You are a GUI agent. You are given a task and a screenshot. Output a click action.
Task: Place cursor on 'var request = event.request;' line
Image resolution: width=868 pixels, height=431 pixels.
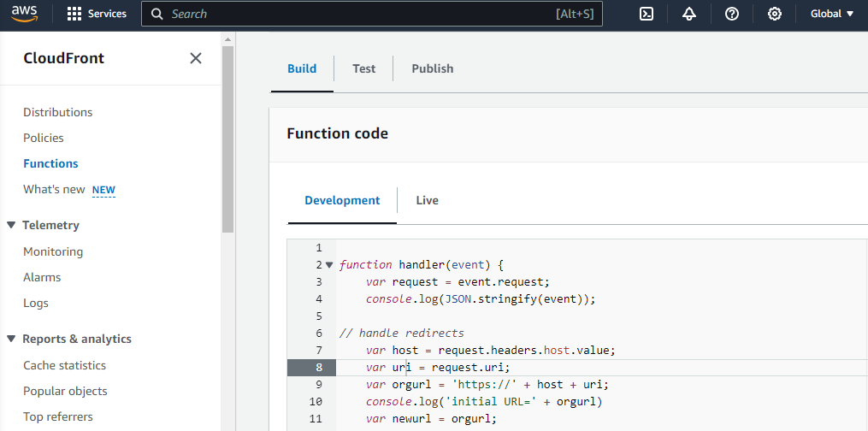(x=458, y=282)
